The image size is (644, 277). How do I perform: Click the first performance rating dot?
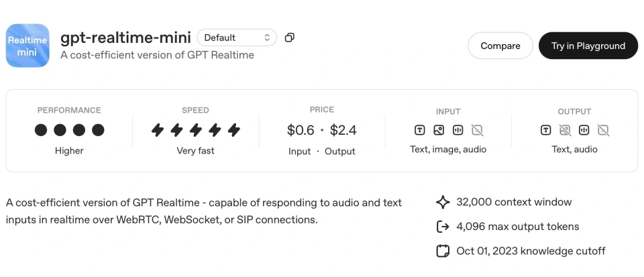pyautogui.click(x=41, y=130)
